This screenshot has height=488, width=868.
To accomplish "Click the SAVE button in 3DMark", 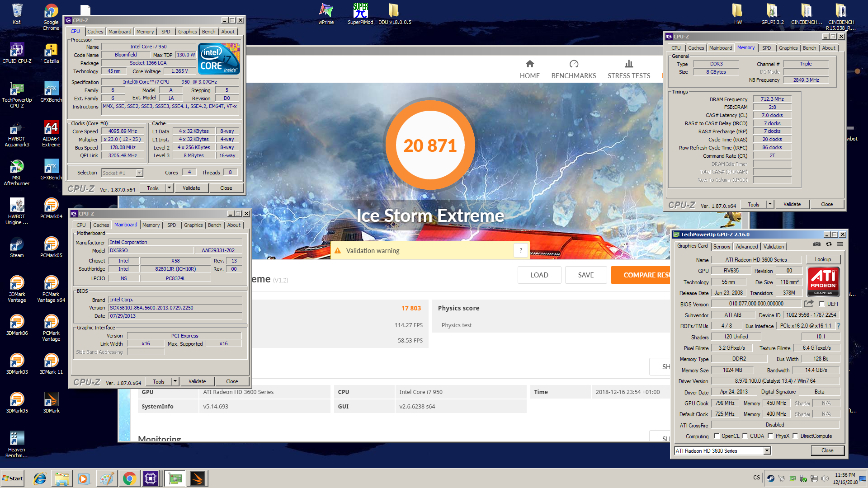I will point(586,275).
